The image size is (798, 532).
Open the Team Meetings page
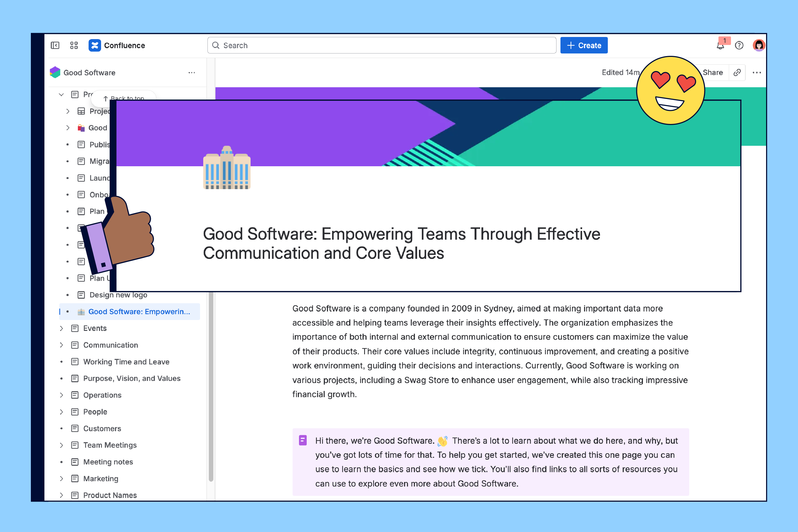pos(110,445)
